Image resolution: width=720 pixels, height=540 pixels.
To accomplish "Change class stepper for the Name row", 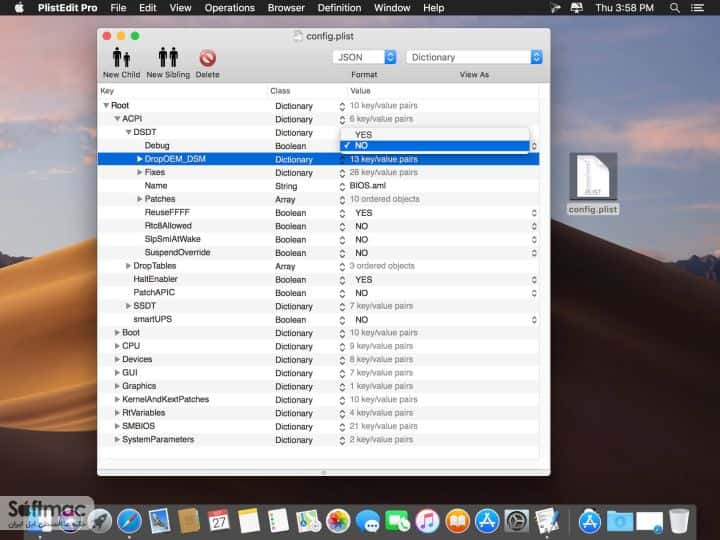I will coord(342,186).
